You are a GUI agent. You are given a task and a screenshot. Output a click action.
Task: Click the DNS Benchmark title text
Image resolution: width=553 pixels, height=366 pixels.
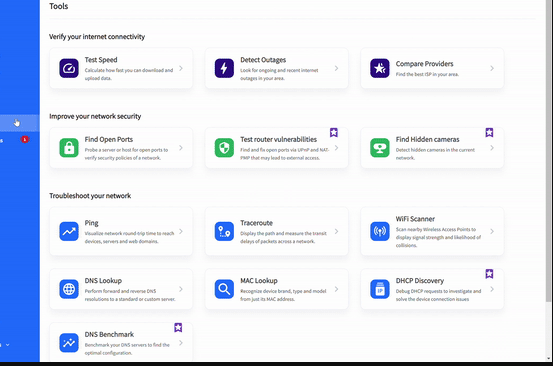point(109,334)
